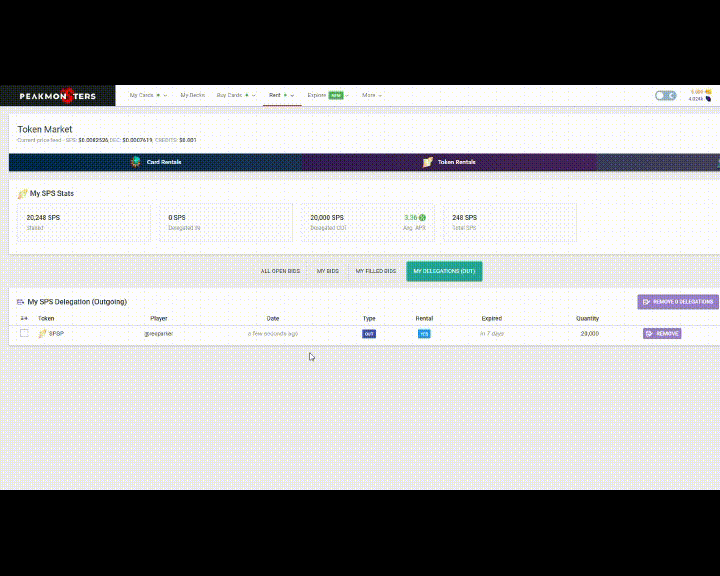The image size is (720, 576).
Task: Sort by the Date column header
Action: point(273,318)
